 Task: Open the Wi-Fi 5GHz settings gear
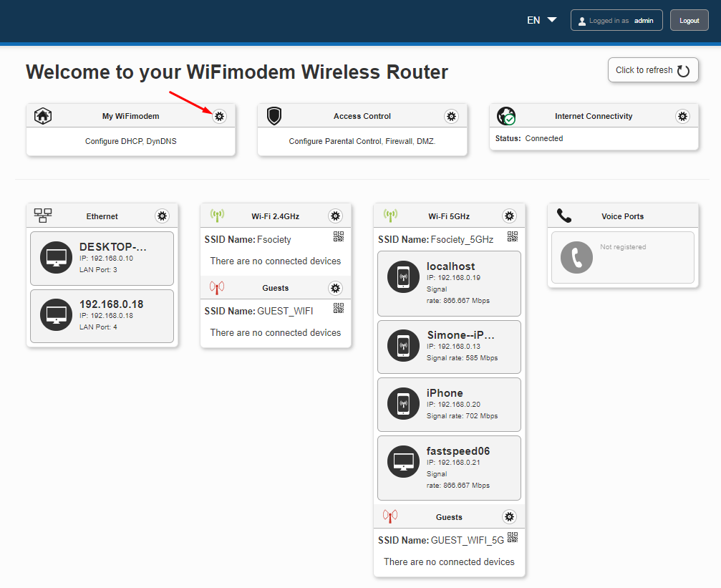point(509,216)
